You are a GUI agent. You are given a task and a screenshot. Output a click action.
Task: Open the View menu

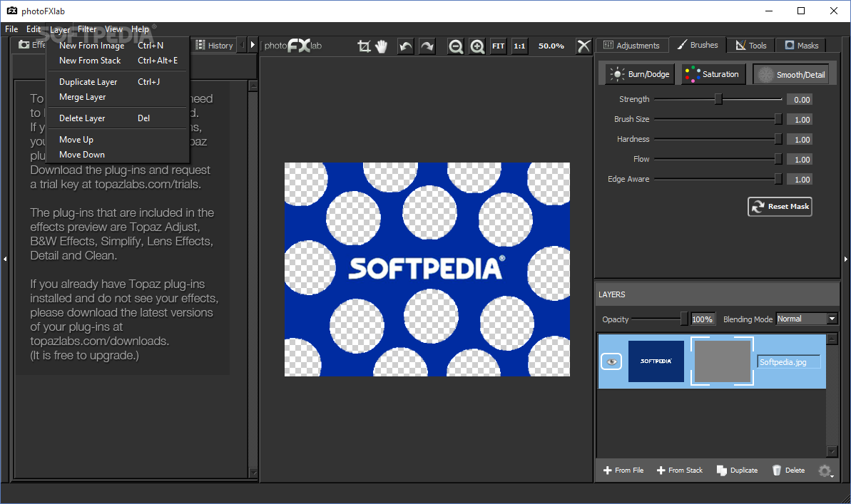[x=113, y=29]
